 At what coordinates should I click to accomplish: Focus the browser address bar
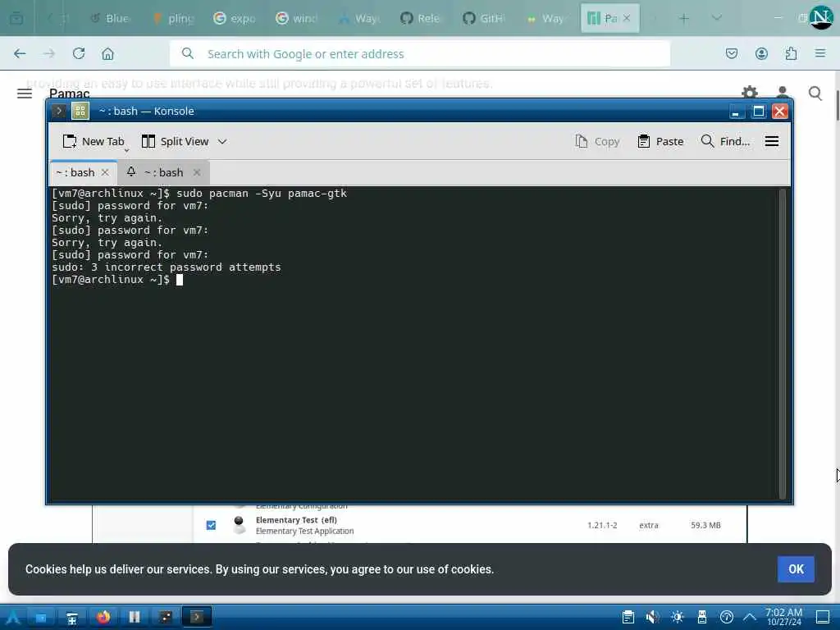point(419,53)
